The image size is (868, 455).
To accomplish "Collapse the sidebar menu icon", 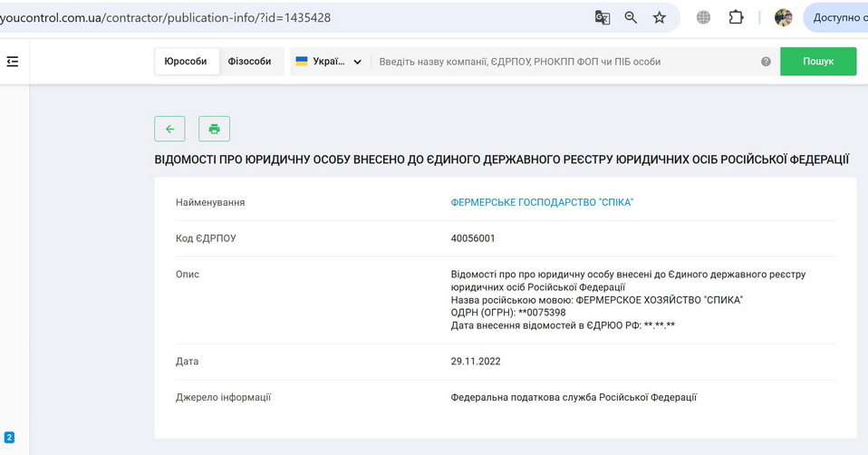I will 12,62.
